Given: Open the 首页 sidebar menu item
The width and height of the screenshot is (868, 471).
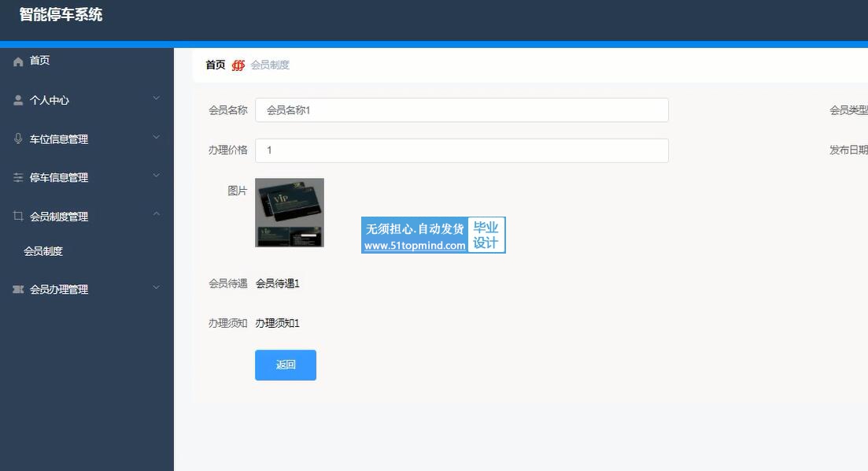Looking at the screenshot, I should point(87,61).
